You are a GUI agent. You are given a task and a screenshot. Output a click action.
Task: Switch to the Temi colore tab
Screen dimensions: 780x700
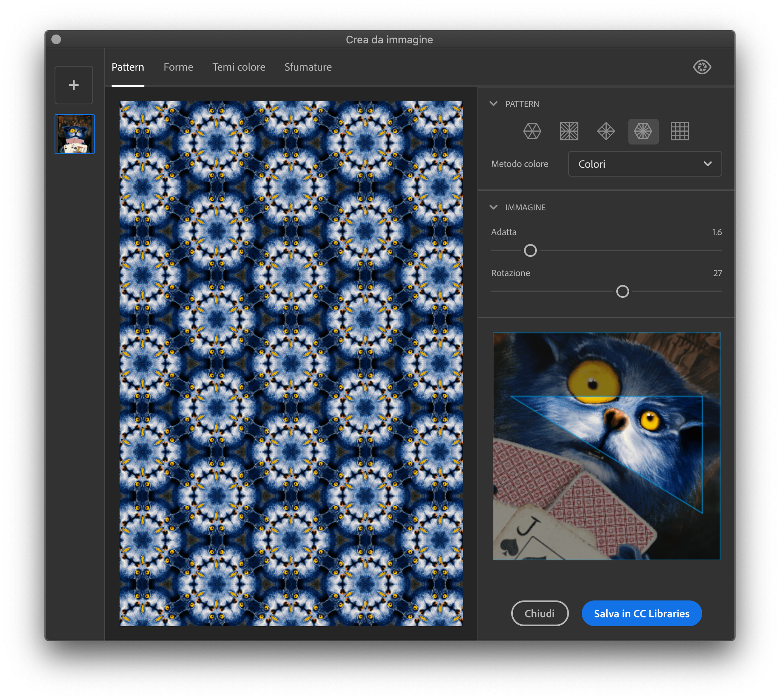(239, 67)
